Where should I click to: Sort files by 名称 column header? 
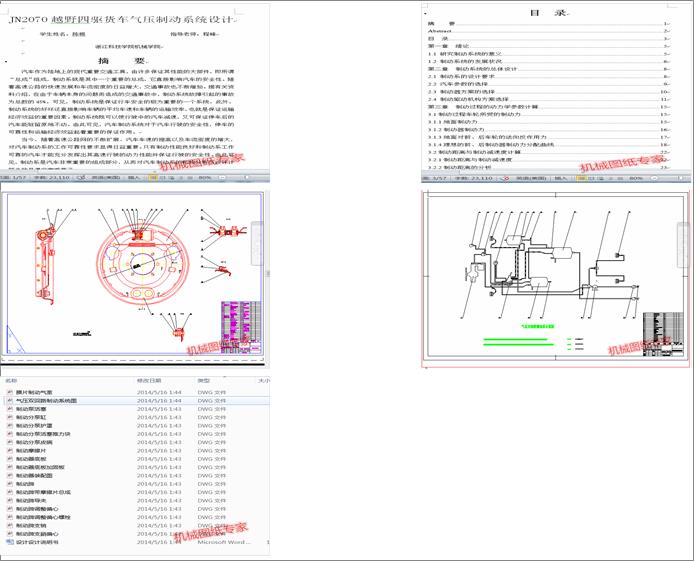pyautogui.click(x=11, y=380)
